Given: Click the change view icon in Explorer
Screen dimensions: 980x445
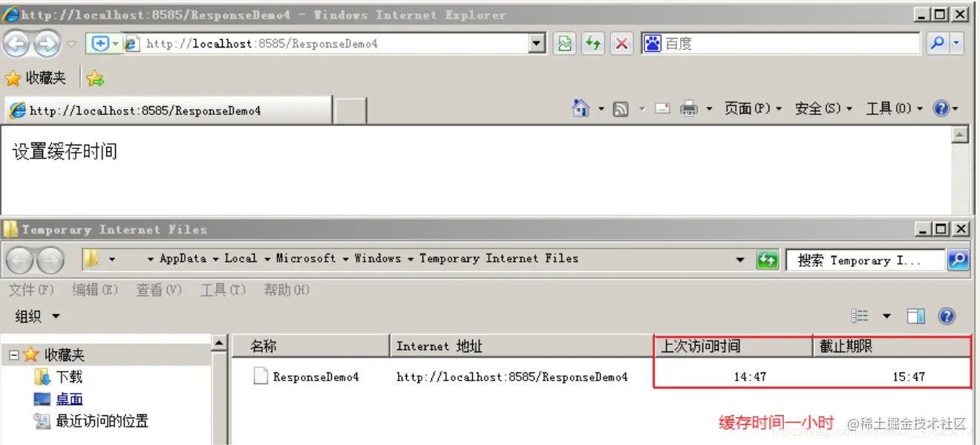Looking at the screenshot, I should point(860,316).
